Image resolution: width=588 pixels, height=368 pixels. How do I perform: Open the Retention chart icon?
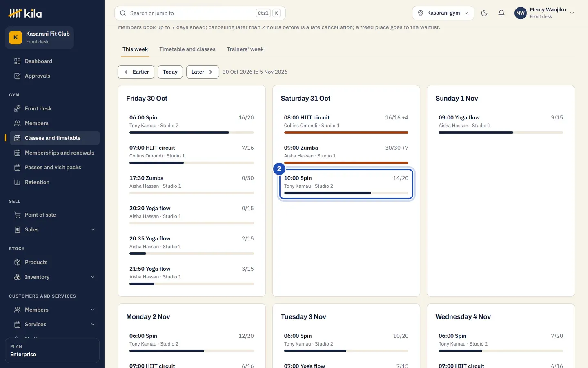click(17, 182)
